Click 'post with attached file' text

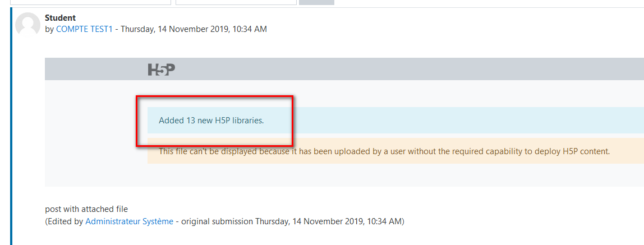click(x=86, y=209)
